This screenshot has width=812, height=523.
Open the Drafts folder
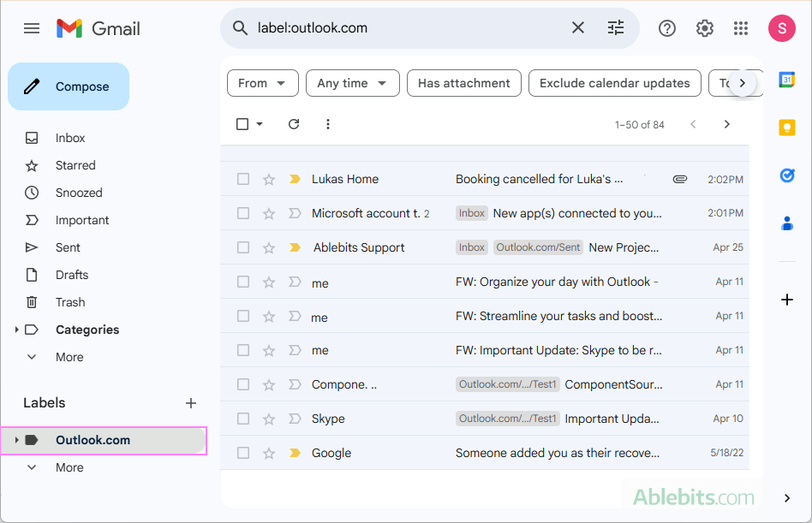pyautogui.click(x=72, y=276)
